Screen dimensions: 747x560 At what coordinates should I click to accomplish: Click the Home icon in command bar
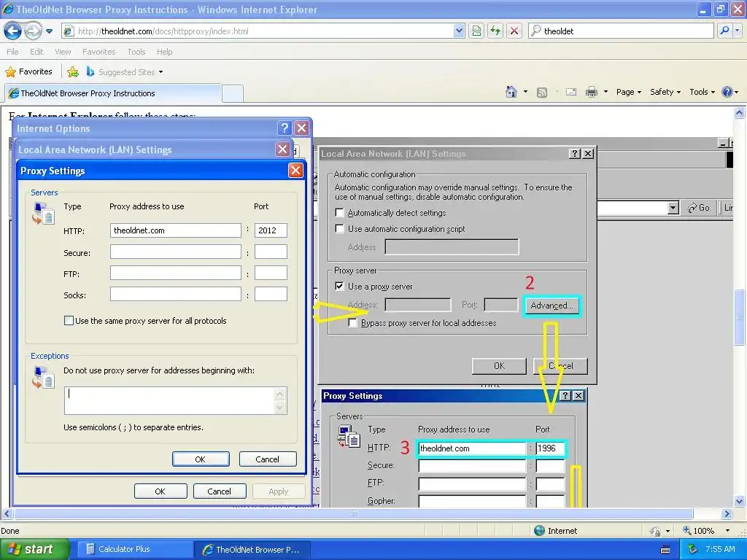511,92
